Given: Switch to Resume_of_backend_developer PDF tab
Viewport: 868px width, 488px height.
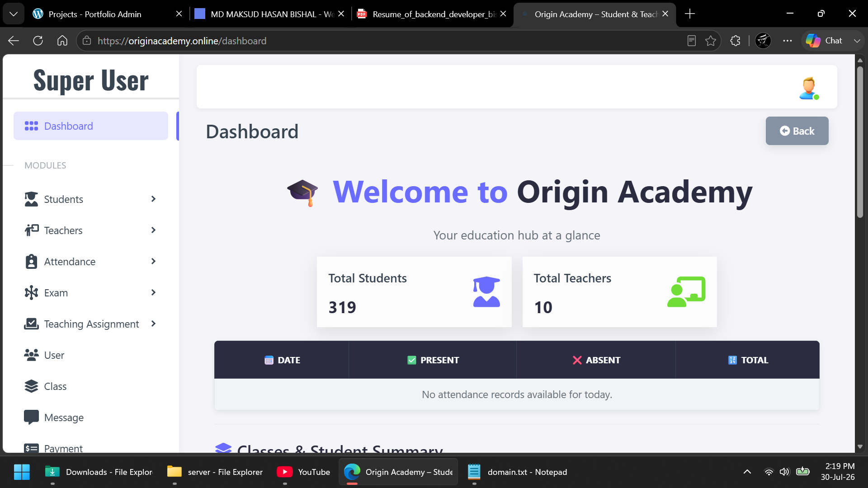Looking at the screenshot, I should pos(431,14).
